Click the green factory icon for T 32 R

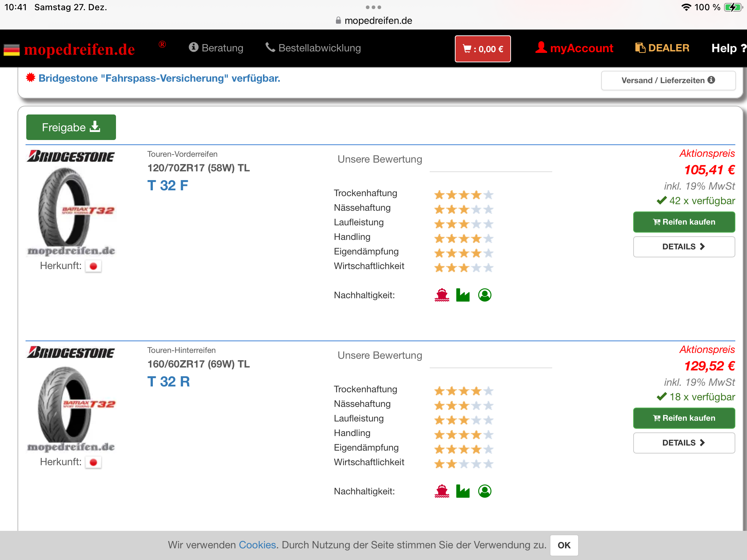(463, 491)
